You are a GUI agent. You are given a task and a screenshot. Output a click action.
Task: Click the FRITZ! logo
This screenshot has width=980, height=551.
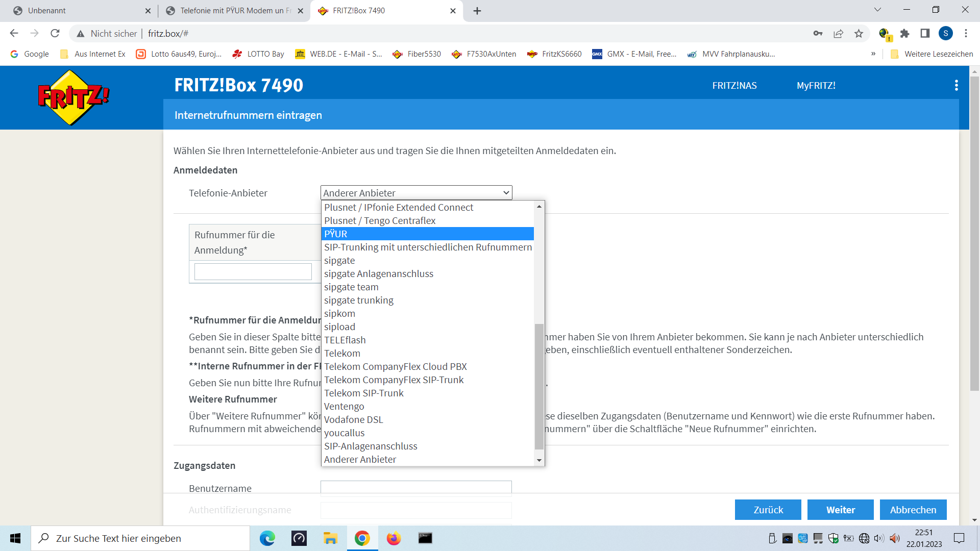coord(73,97)
